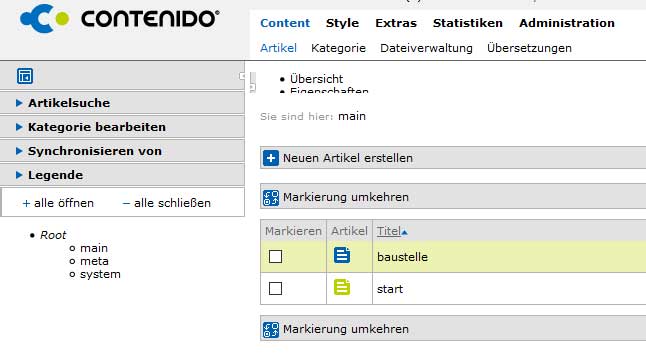Tick the checkbox for the start article
Viewport: 646px width, 362px height.
point(275,288)
